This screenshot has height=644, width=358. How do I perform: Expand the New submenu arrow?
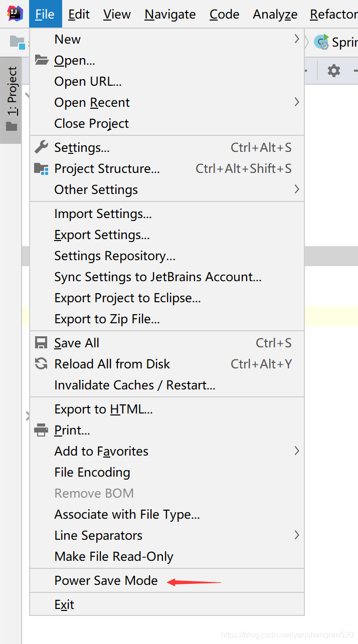click(x=297, y=39)
